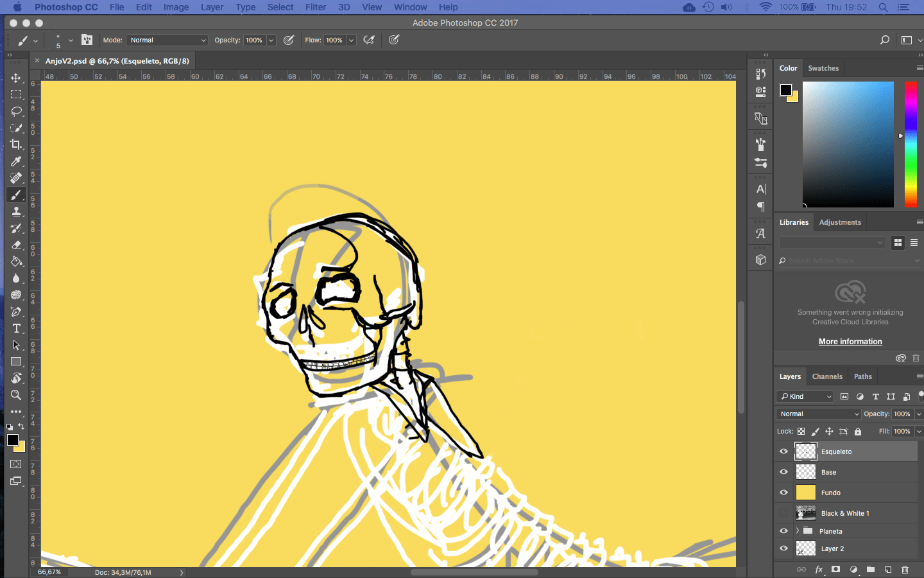Select the Crop tool
Screen dimensions: 924x578
16,144
